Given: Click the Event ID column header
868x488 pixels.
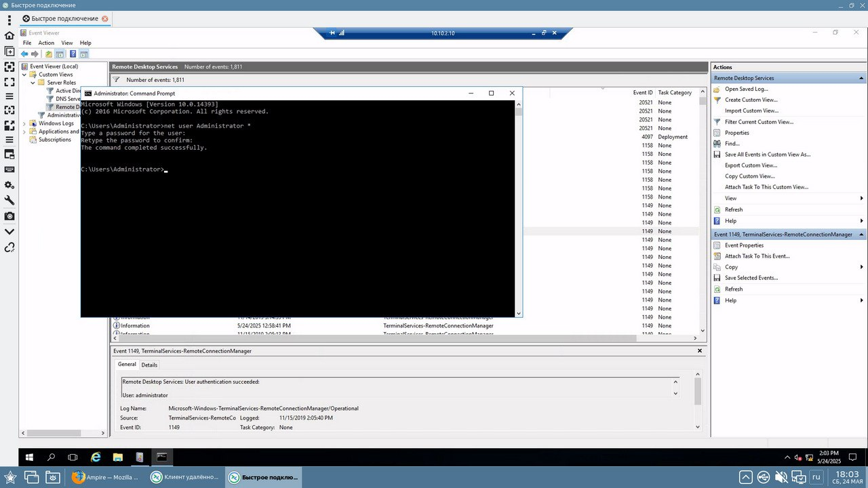Looking at the screenshot, I should (642, 93).
